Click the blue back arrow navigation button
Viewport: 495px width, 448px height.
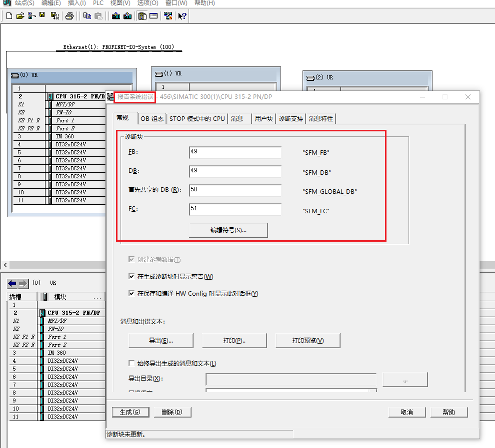tap(12, 283)
